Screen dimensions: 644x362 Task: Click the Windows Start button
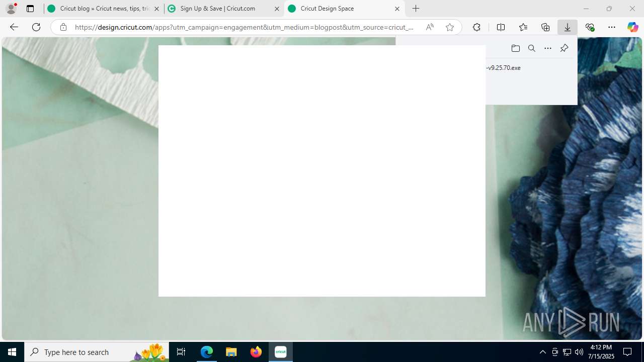click(x=12, y=352)
